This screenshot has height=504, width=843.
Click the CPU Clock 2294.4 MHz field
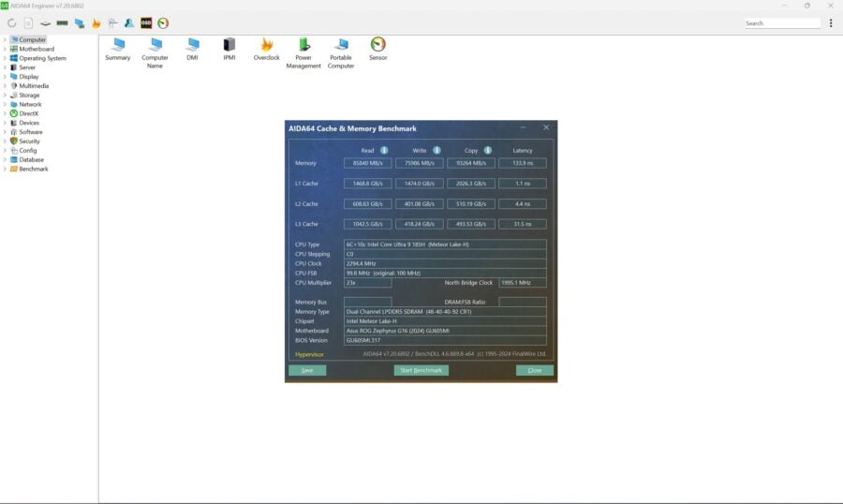(445, 263)
